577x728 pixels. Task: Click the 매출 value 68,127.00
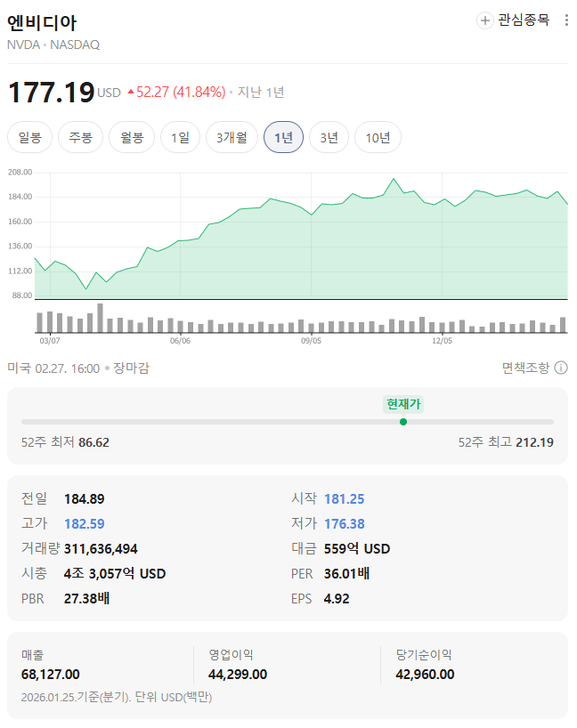pyautogui.click(x=51, y=675)
